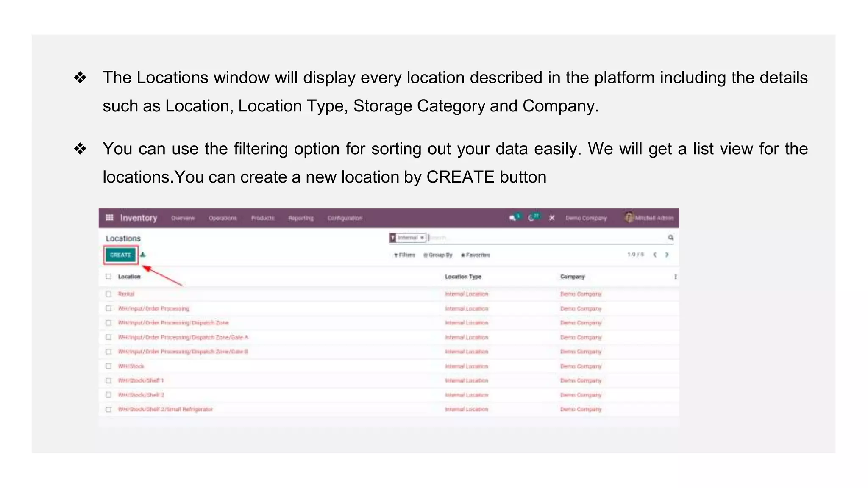Check the WH/Stock row checkbox
Viewport: 868px width, 488px height.
(108, 366)
